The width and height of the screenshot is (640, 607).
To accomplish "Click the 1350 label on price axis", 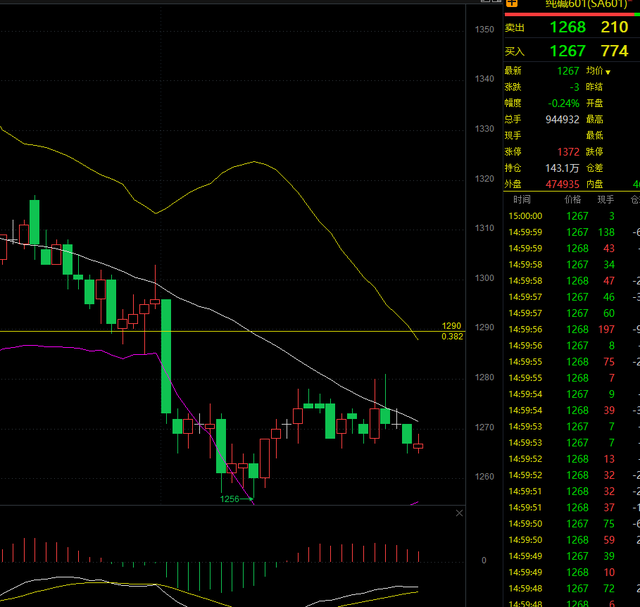I will coord(484,30).
